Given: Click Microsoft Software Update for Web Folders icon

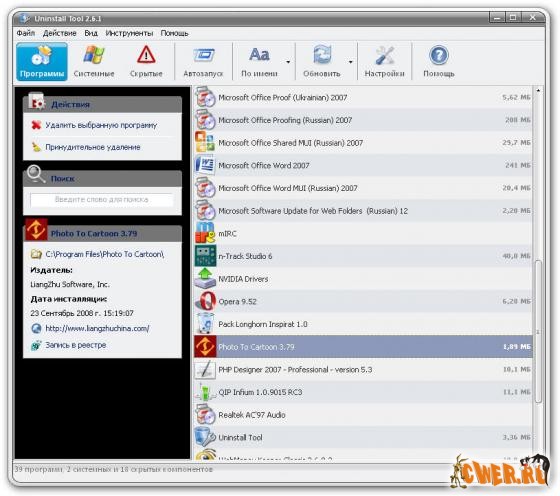Looking at the screenshot, I should point(205,210).
